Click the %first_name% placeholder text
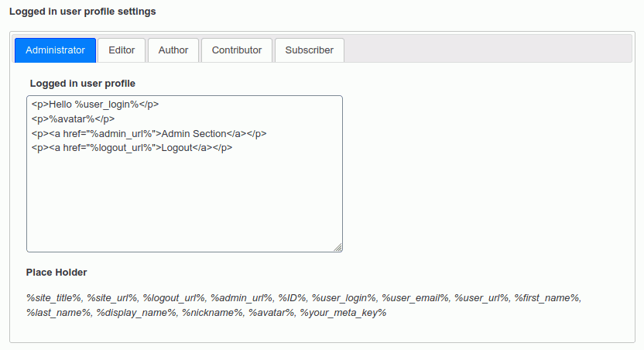 (547, 298)
